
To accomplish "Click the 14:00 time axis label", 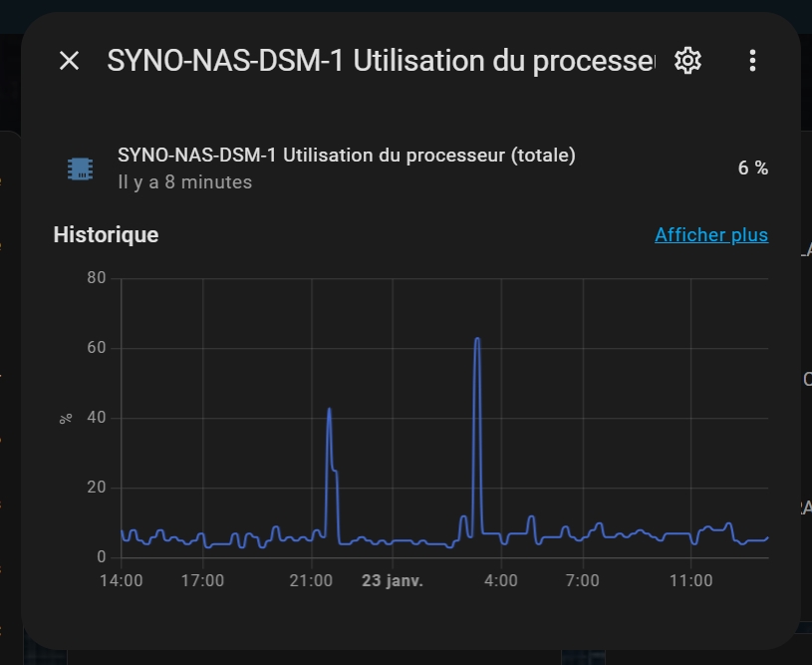I will [123, 580].
